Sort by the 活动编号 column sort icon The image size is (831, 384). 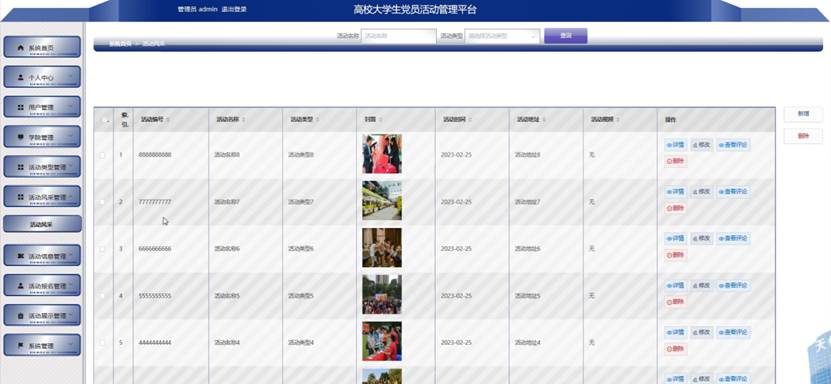(x=168, y=120)
